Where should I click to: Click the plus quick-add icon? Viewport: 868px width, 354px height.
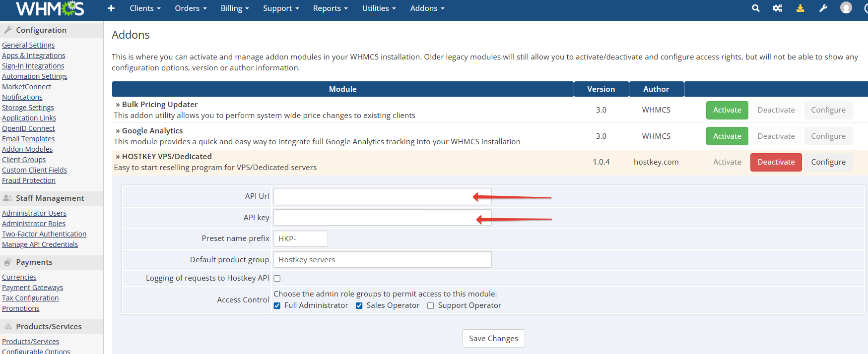point(111,8)
